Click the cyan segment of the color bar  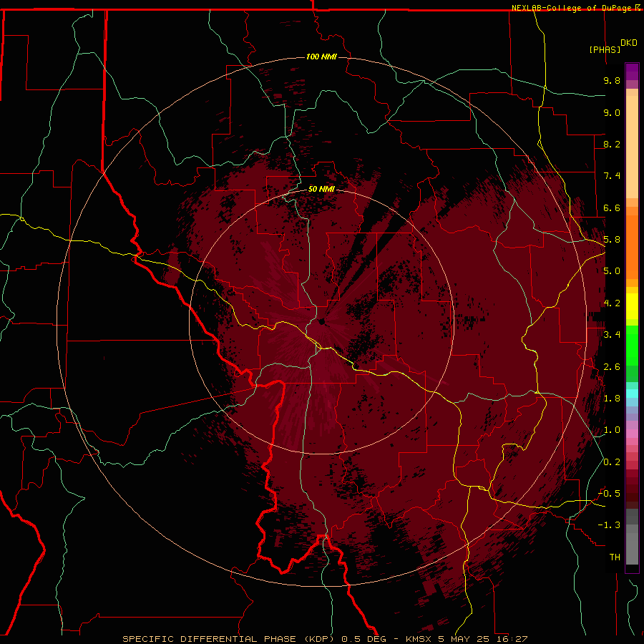[632, 394]
